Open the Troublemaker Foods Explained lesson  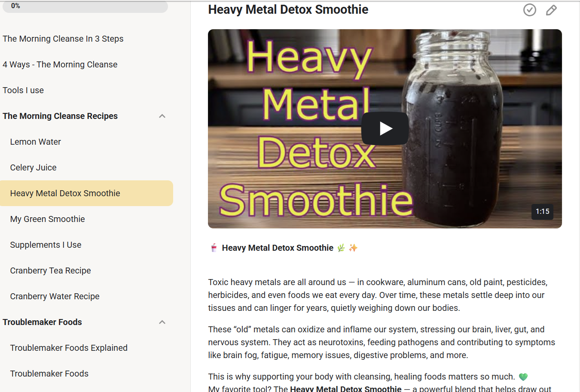tap(69, 348)
